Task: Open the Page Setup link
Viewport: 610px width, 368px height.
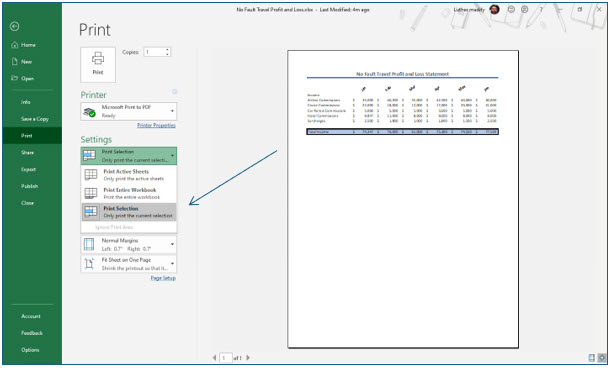Action: 163,278
